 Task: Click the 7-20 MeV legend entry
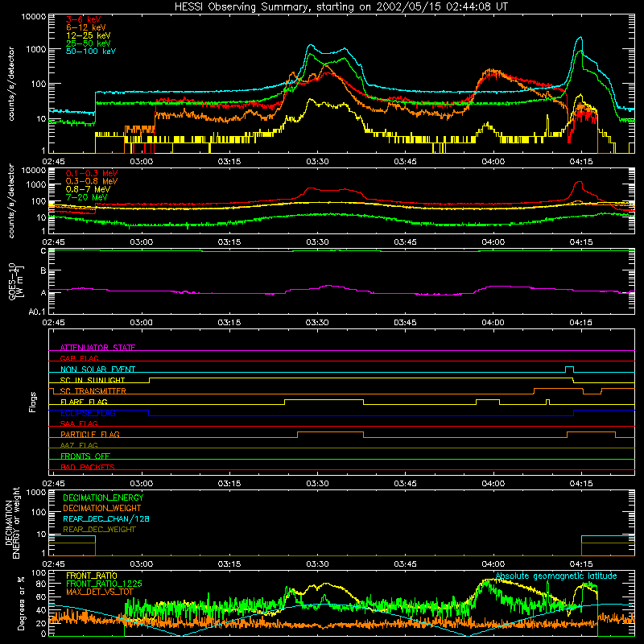(x=86, y=197)
